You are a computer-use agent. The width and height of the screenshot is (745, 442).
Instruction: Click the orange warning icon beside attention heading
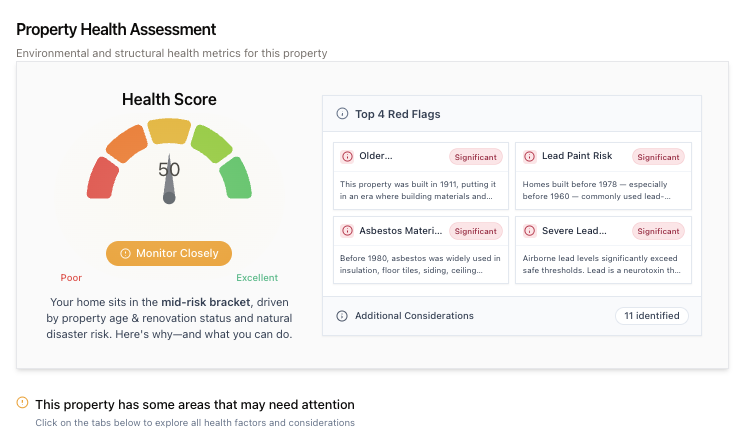pyautogui.click(x=22, y=403)
